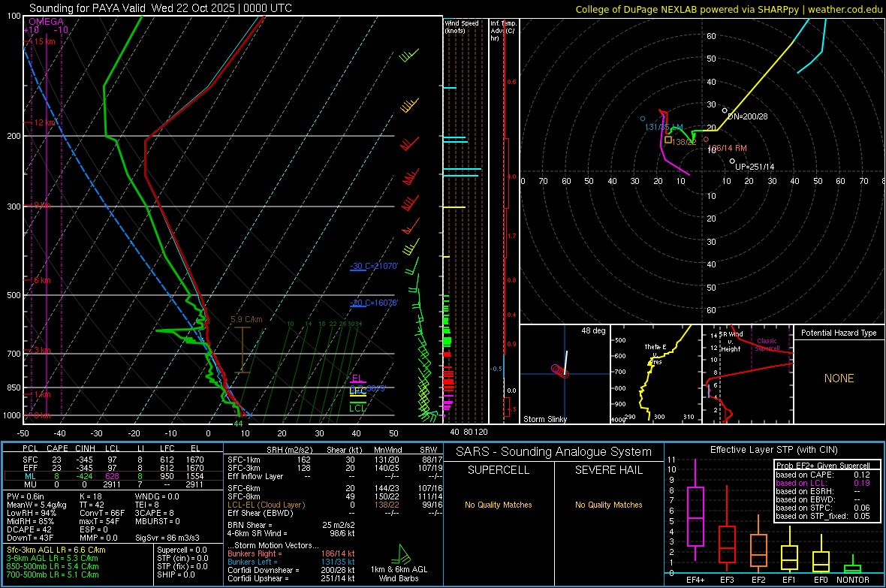886x588 pixels.
Task: Click the Sfc-3km AGL LR line
Action: coord(56,550)
